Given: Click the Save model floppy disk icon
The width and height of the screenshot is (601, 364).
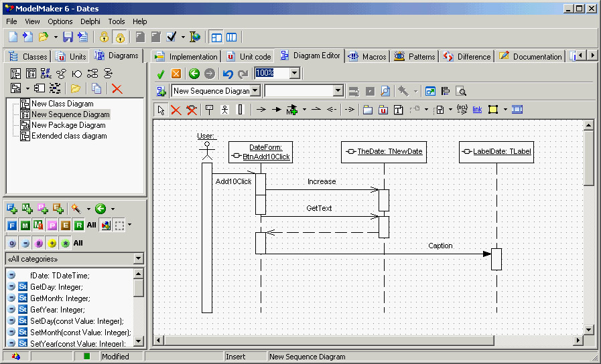Looking at the screenshot, I should [x=68, y=37].
